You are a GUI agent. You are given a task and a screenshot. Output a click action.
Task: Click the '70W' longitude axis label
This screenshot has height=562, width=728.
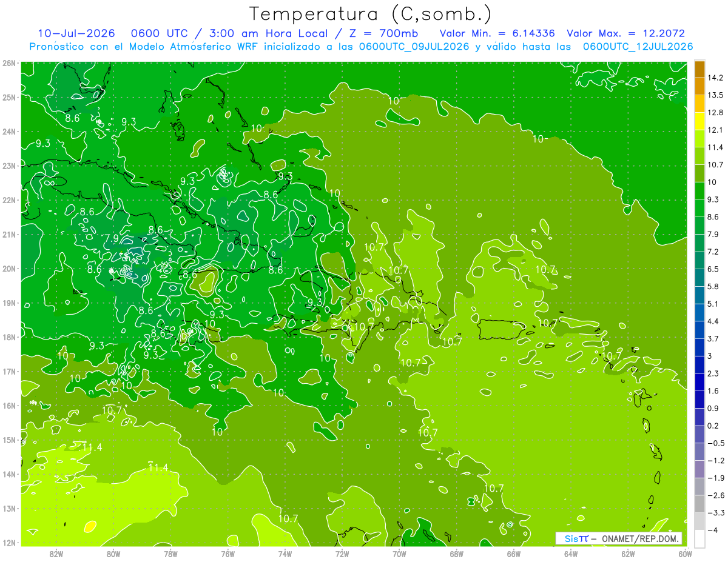(399, 554)
